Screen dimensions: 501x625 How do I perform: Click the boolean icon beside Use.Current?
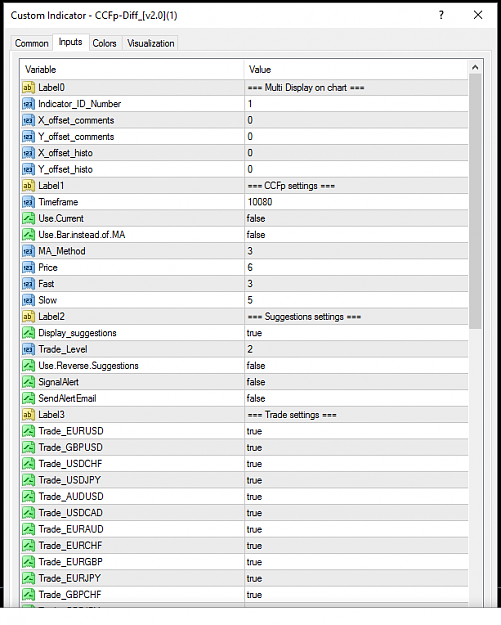(x=28, y=218)
